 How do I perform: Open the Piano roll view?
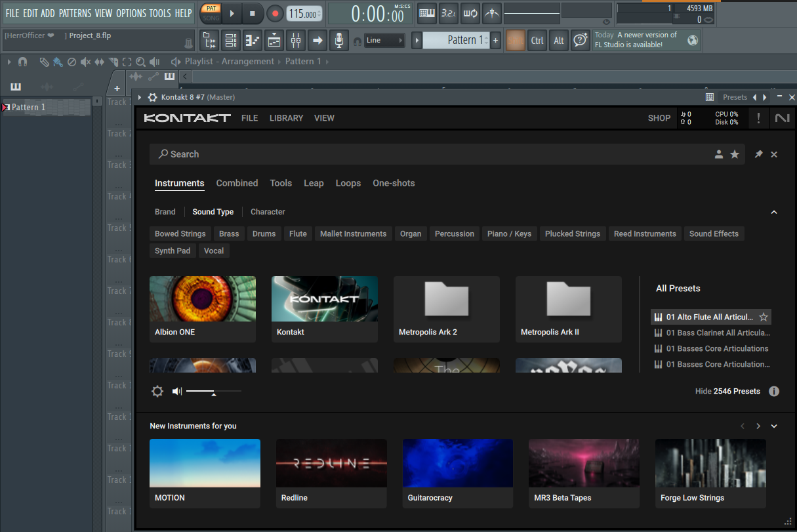253,41
